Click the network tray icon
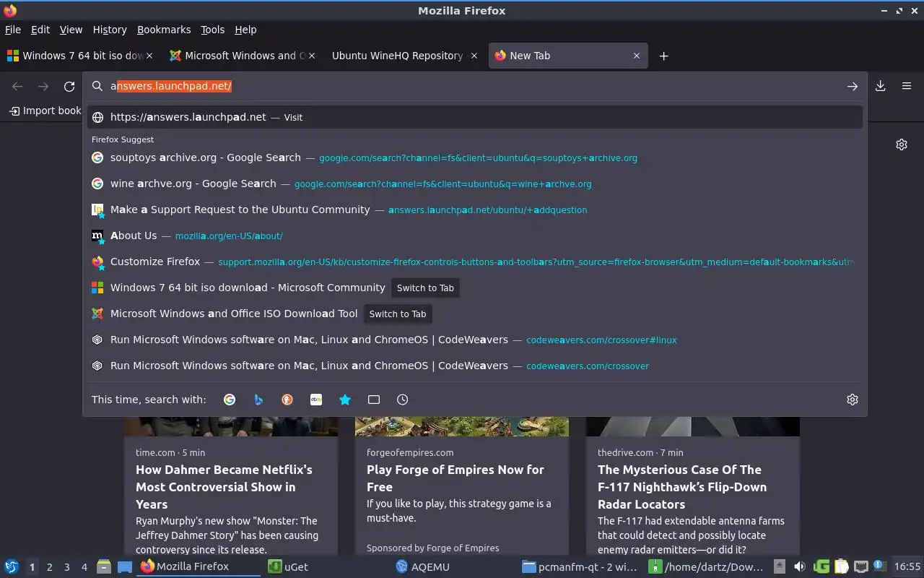This screenshot has height=578, width=924. point(860,566)
